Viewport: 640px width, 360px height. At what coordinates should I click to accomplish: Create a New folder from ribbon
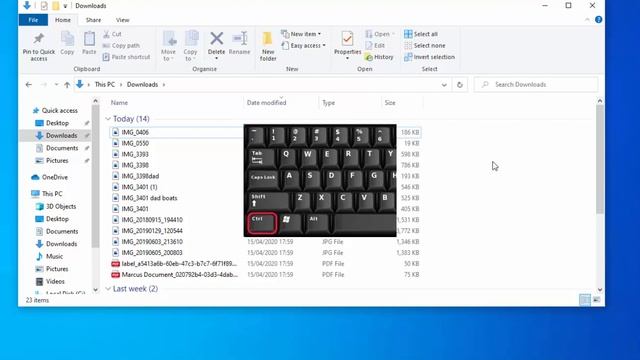tap(268, 46)
